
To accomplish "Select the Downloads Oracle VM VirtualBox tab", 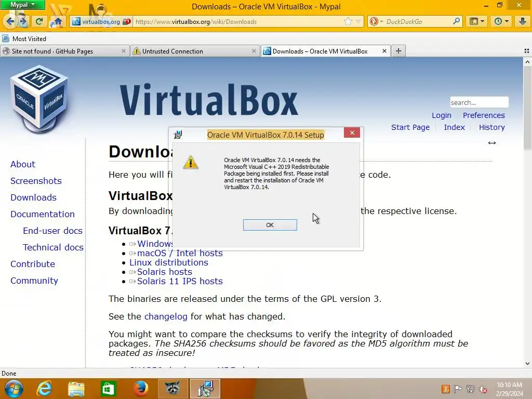I will (325, 51).
